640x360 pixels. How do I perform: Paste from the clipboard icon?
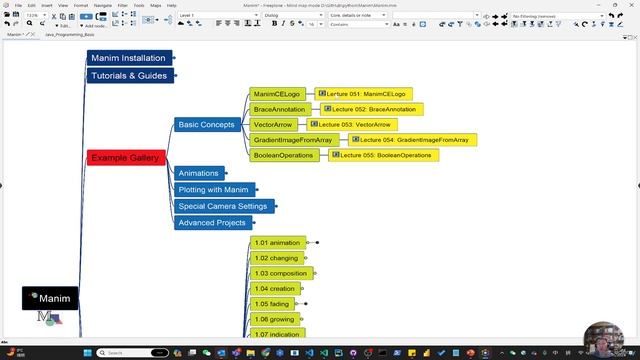[72, 16]
